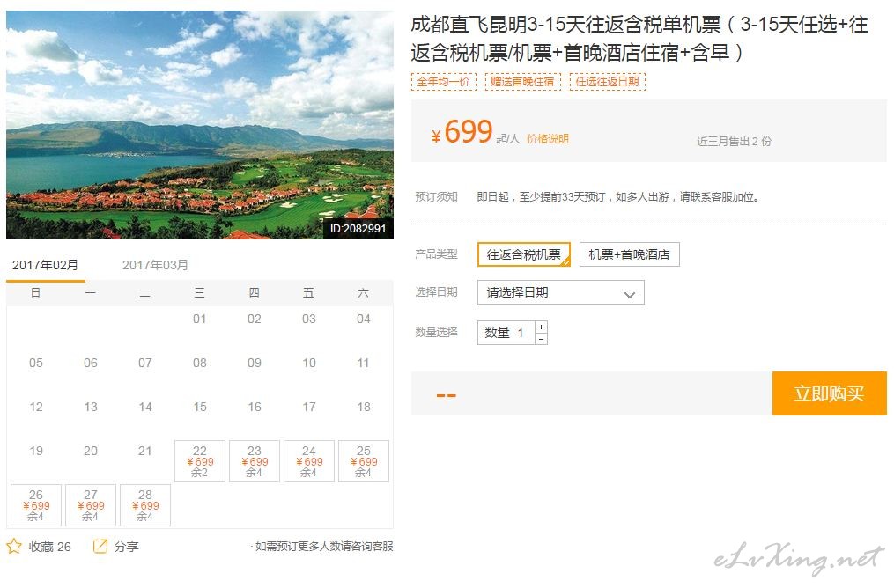
Task: Decrease quantity with the minus stepper
Action: click(541, 339)
